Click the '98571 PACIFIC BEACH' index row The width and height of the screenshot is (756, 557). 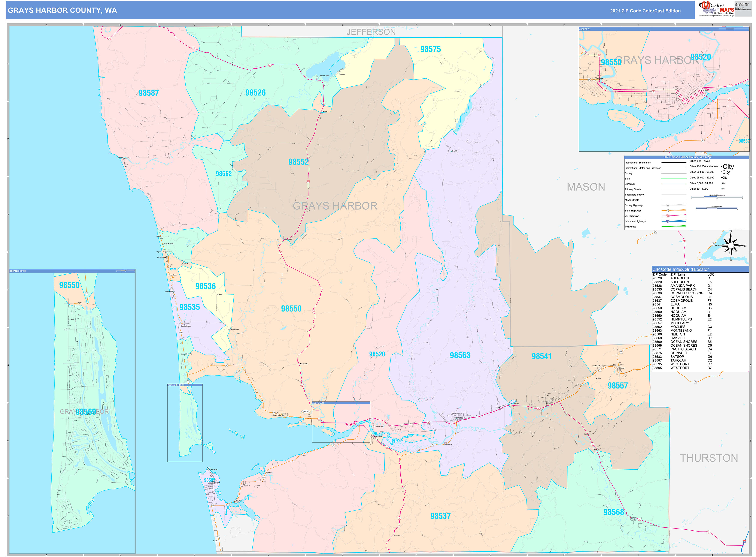(682, 349)
